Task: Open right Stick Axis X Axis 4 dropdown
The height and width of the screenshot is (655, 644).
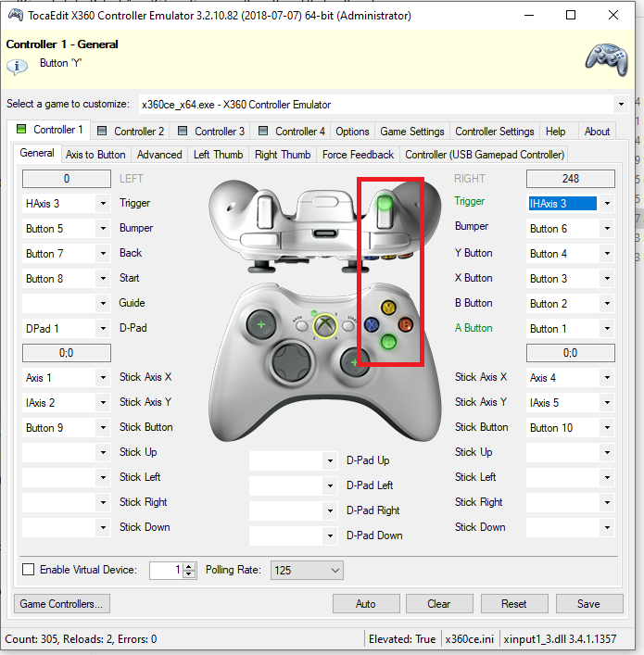Action: (x=607, y=378)
